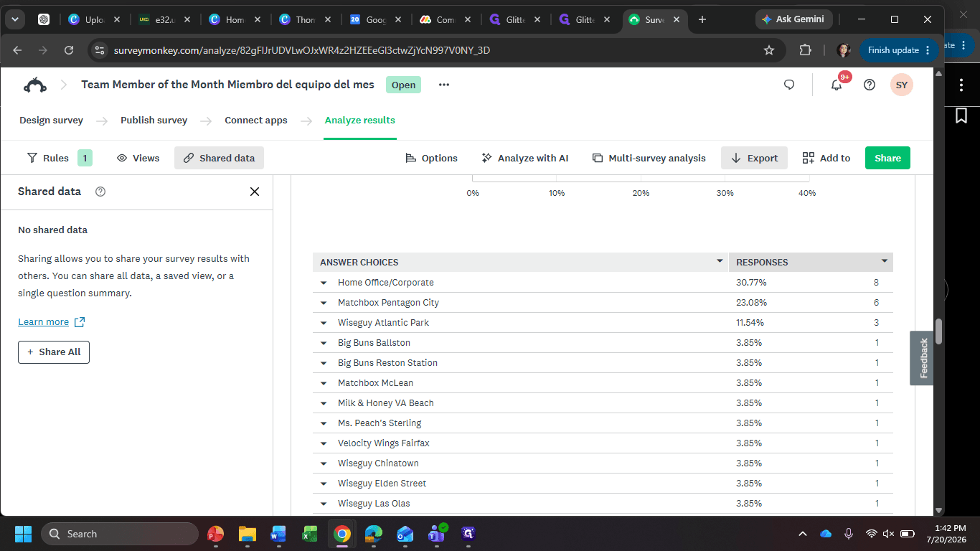Expand the Home Office/Corporate row
Screen dimensions: 980x551
tap(324, 283)
